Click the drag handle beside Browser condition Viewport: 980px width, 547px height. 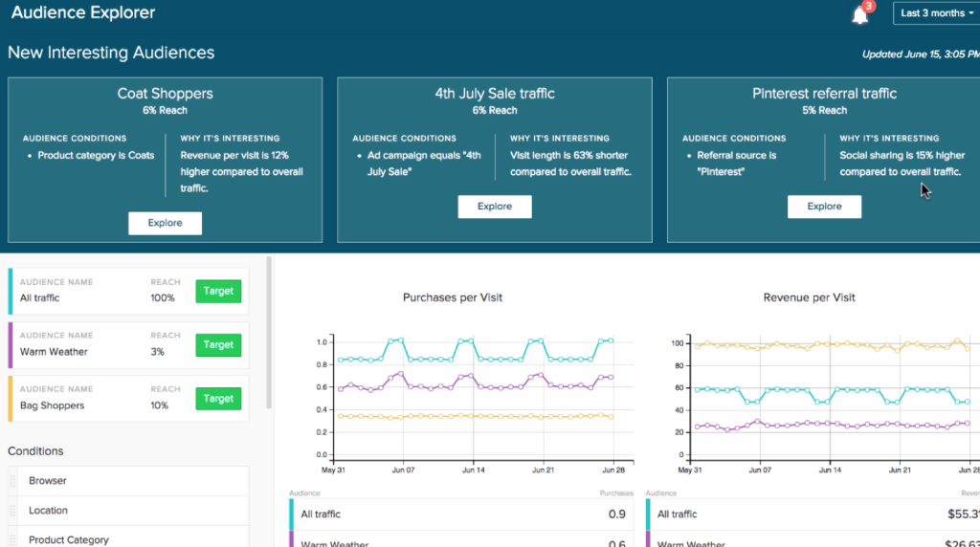(13, 481)
